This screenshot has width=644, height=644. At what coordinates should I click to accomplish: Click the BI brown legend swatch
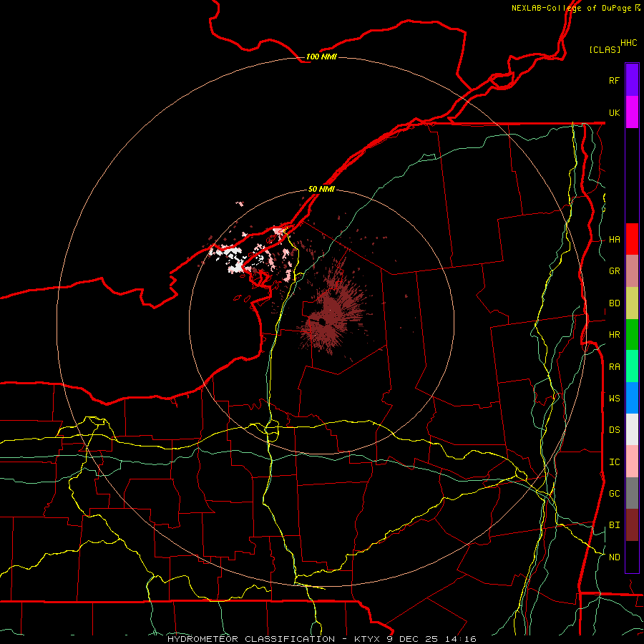point(632,525)
